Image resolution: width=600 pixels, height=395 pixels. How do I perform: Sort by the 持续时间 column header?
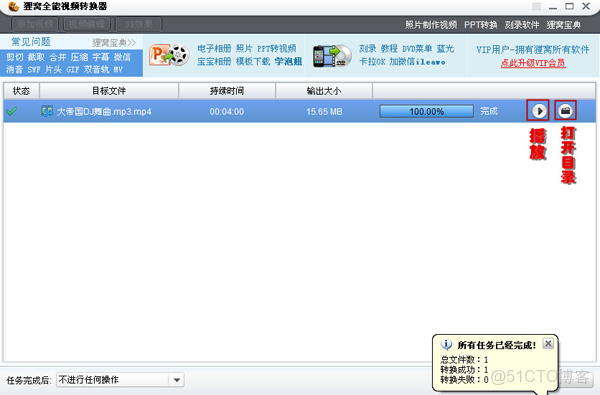click(227, 91)
